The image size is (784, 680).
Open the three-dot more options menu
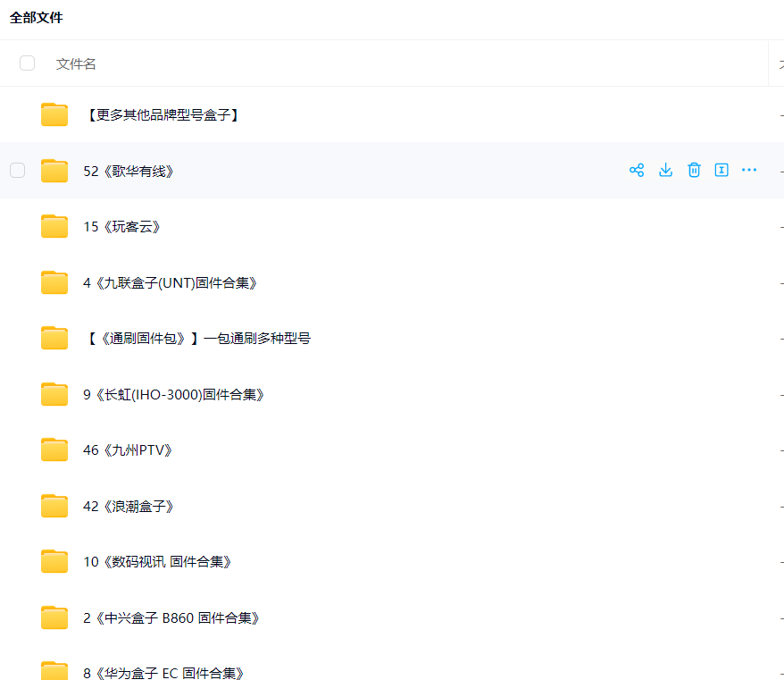click(x=749, y=170)
